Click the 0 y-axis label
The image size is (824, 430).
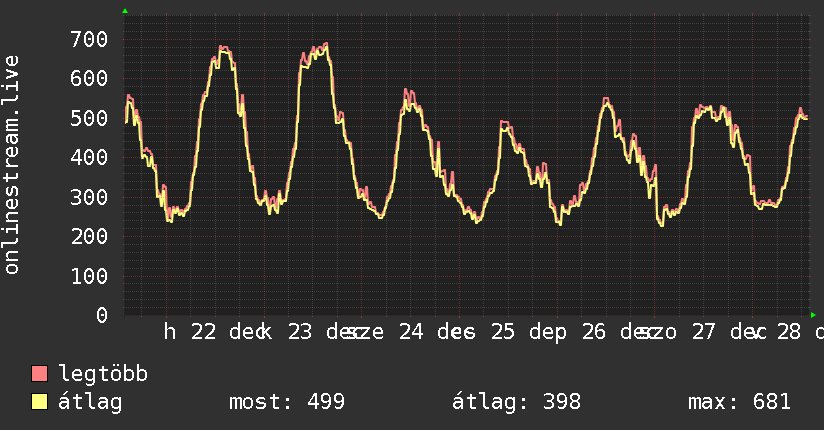pyautogui.click(x=102, y=315)
